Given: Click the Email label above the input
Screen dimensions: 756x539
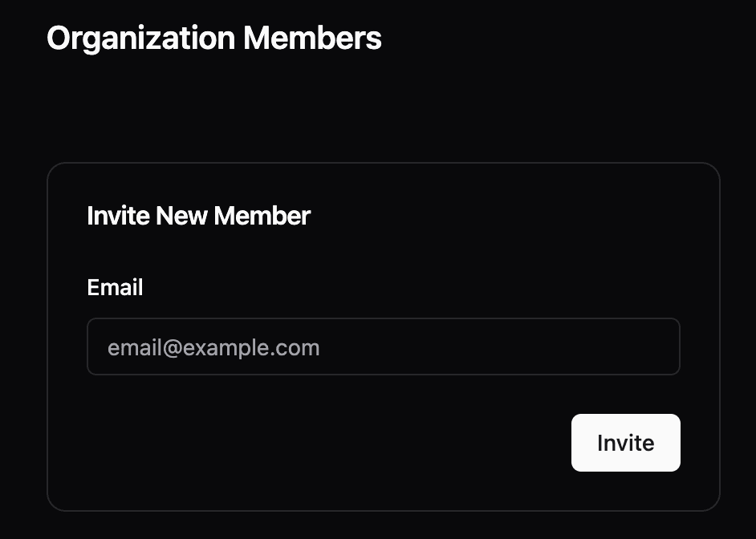Looking at the screenshot, I should click(115, 287).
